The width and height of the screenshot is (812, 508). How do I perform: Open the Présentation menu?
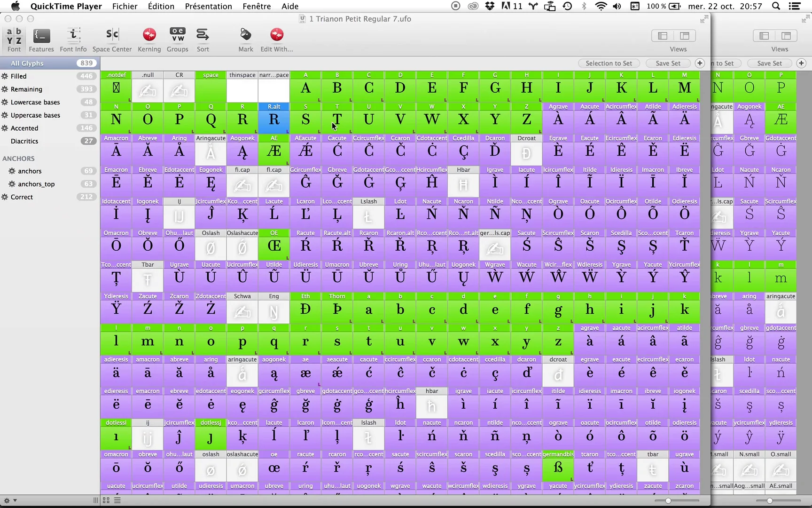coord(208,6)
